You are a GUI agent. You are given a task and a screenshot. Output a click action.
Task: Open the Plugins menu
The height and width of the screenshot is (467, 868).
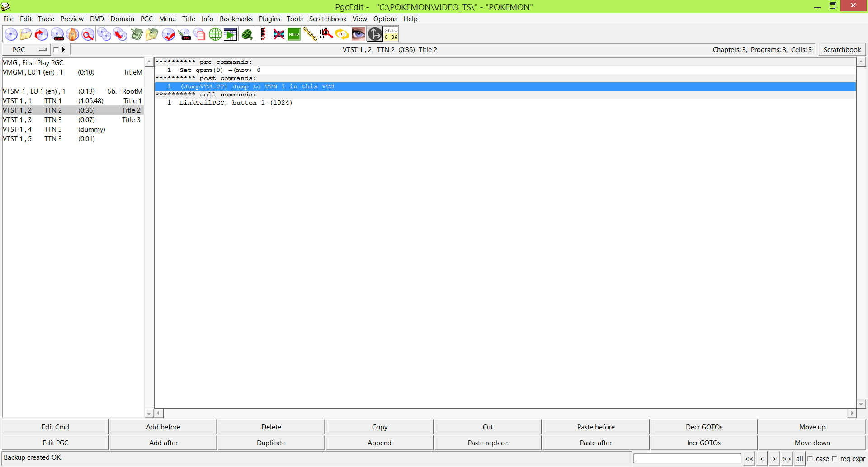269,19
